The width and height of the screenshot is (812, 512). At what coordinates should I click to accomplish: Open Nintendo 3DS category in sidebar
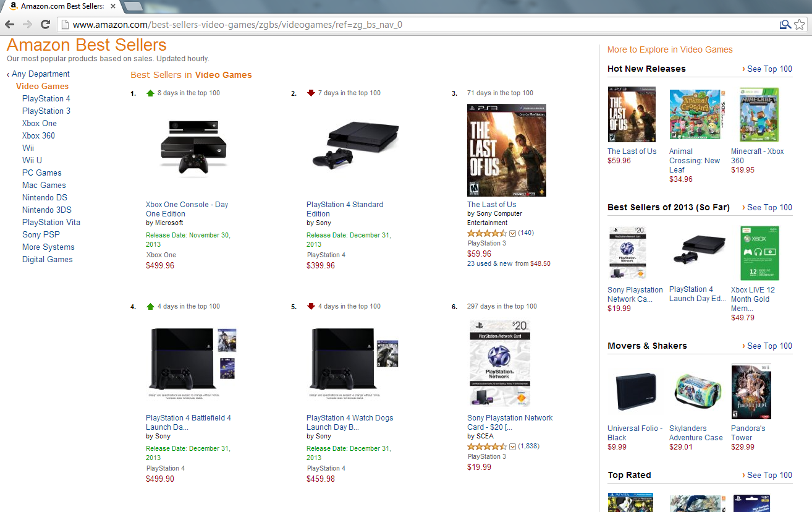point(47,210)
